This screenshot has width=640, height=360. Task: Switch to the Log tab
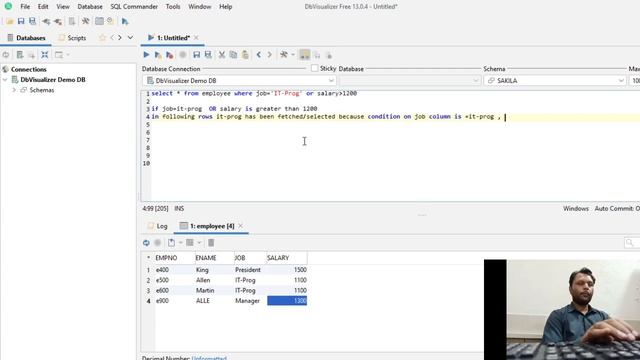click(x=158, y=226)
